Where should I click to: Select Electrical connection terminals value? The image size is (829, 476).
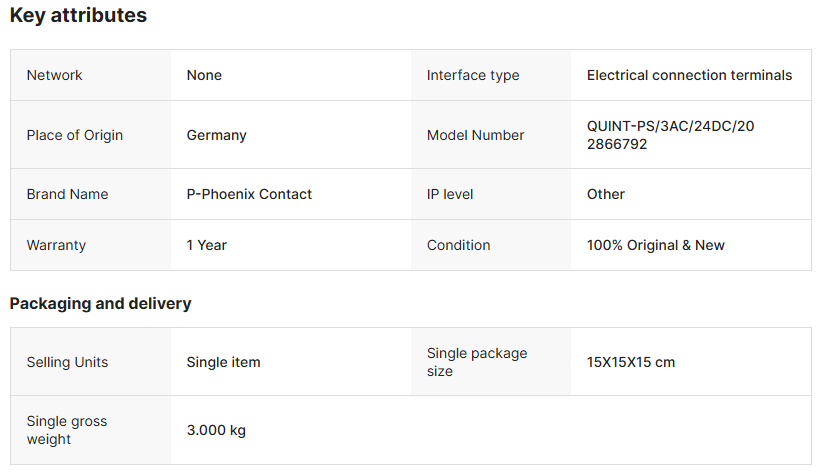pyautogui.click(x=689, y=75)
